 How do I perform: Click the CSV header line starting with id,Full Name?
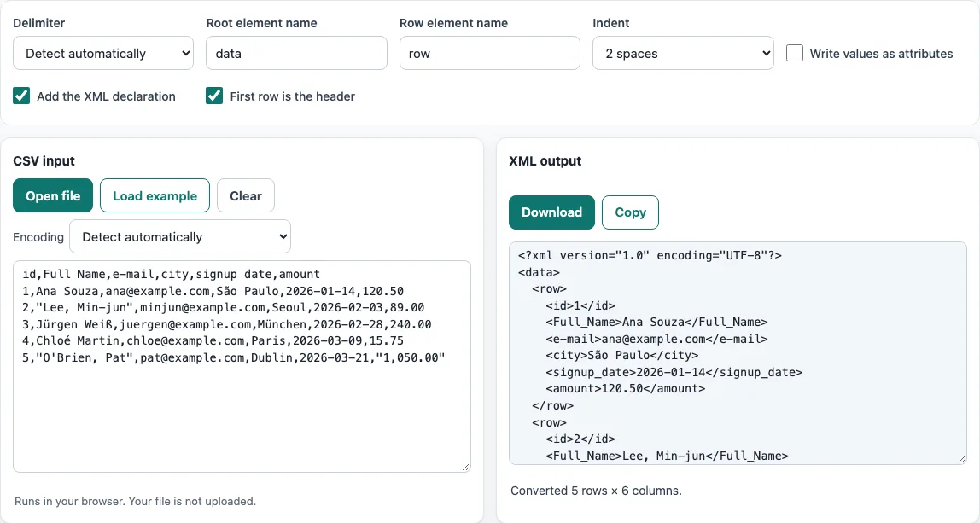click(x=172, y=275)
